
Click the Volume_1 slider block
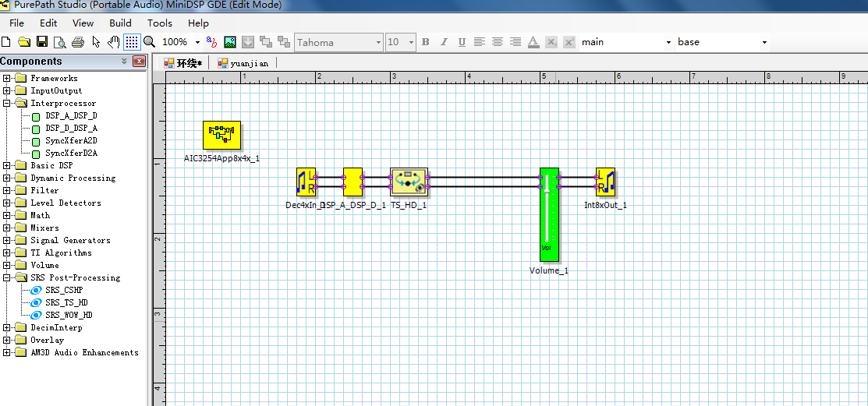(549, 214)
